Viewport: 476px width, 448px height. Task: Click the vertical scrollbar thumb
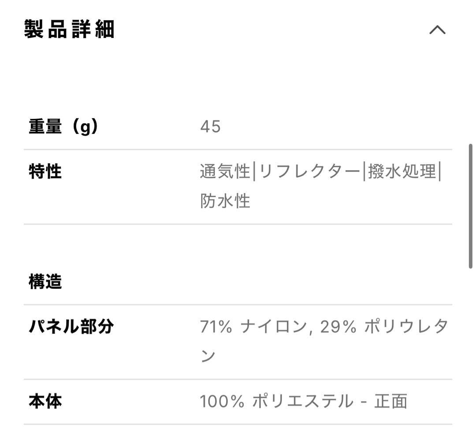coord(470,205)
